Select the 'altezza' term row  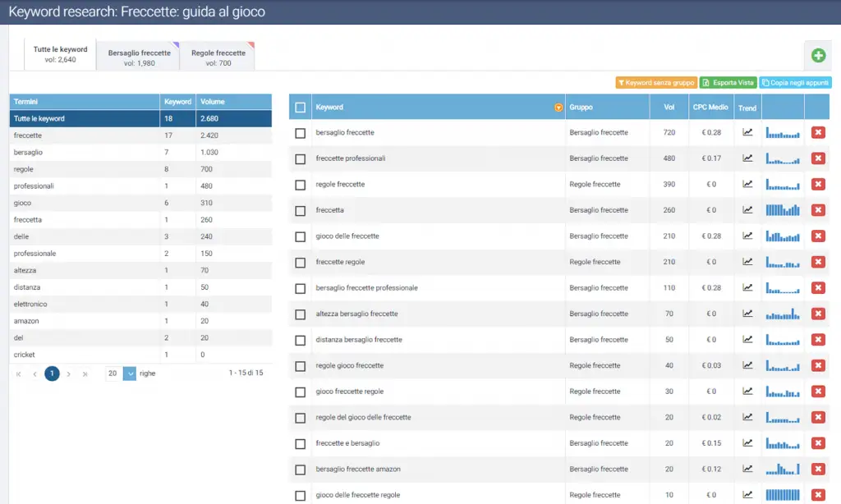tap(140, 270)
